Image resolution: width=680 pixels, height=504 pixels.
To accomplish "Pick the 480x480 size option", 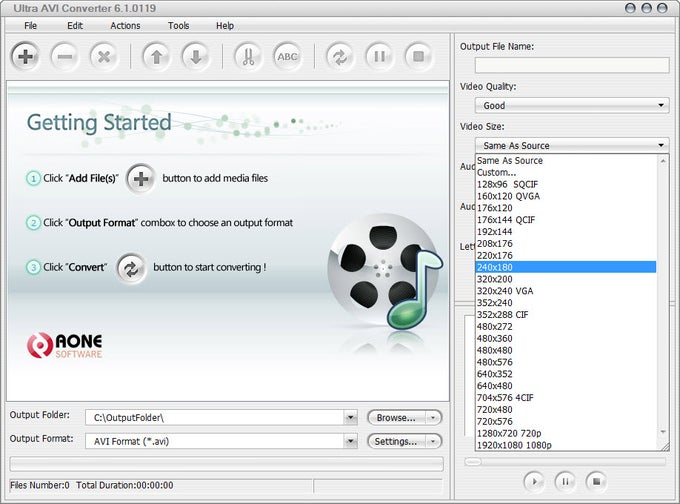I will tap(566, 350).
